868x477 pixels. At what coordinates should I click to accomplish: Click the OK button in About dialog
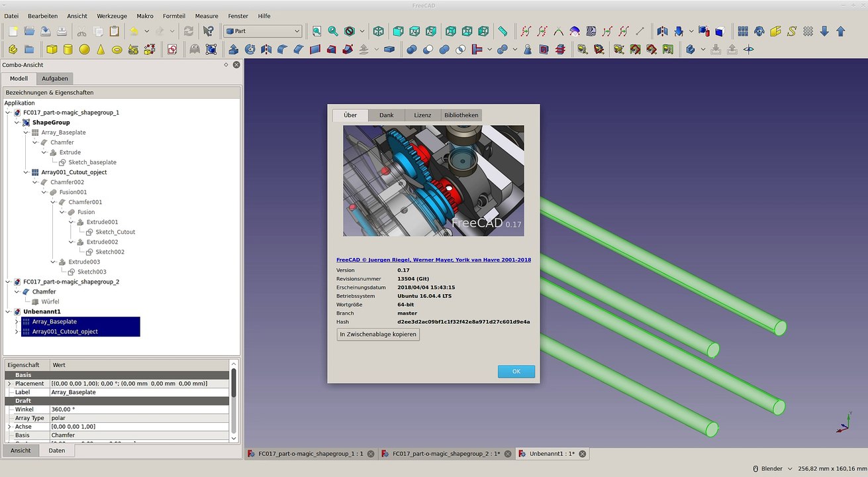click(516, 372)
